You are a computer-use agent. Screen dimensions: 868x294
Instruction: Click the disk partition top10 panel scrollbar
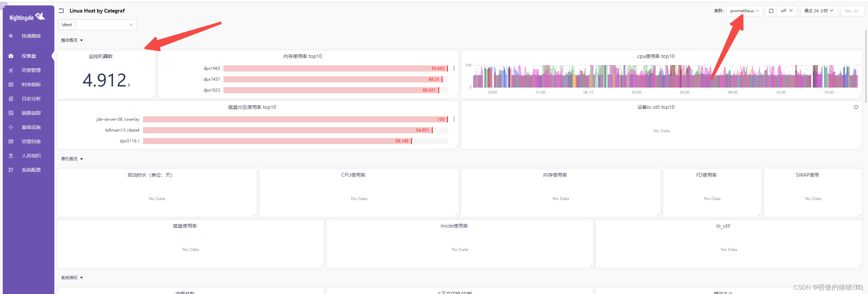pyautogui.click(x=454, y=119)
